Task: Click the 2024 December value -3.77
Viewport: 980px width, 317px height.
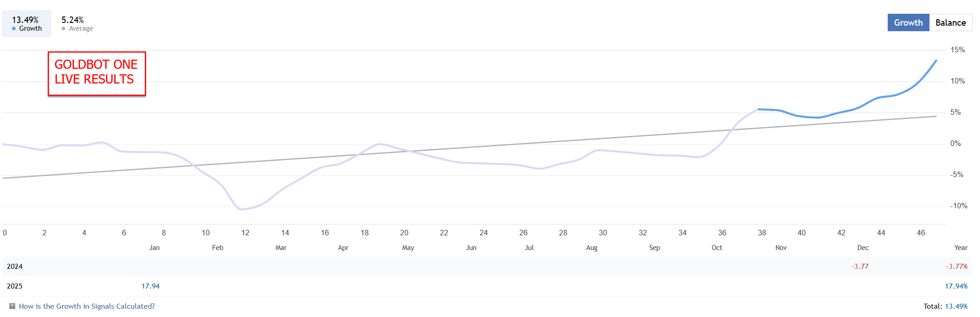Action: (860, 267)
